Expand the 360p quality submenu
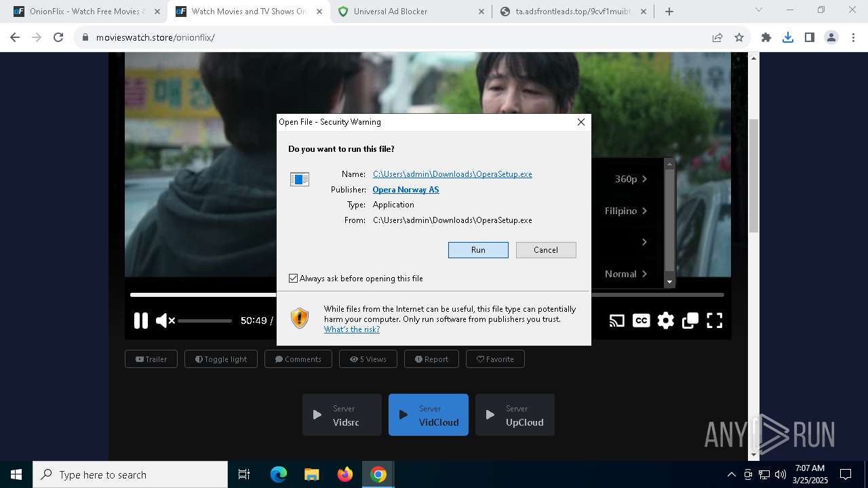Image resolution: width=868 pixels, height=488 pixels. click(631, 179)
